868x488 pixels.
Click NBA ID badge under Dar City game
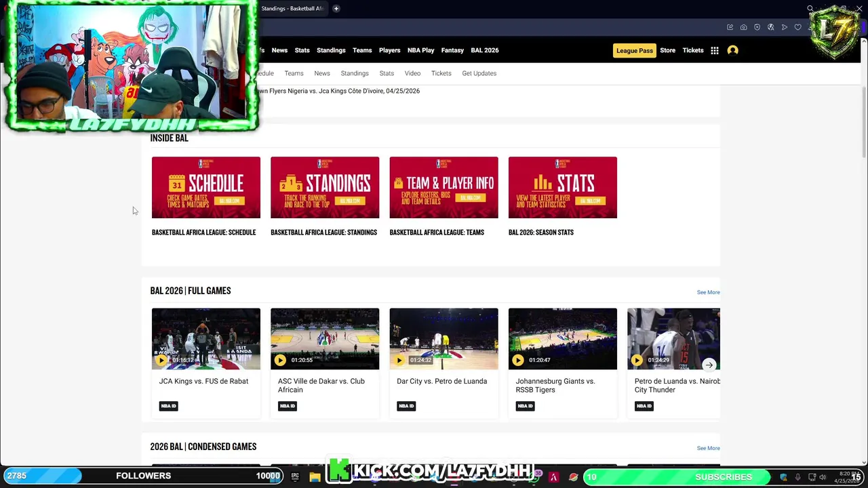pyautogui.click(x=406, y=406)
